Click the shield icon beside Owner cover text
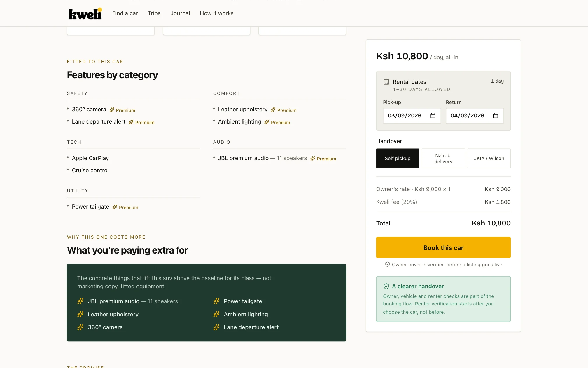 point(387,265)
